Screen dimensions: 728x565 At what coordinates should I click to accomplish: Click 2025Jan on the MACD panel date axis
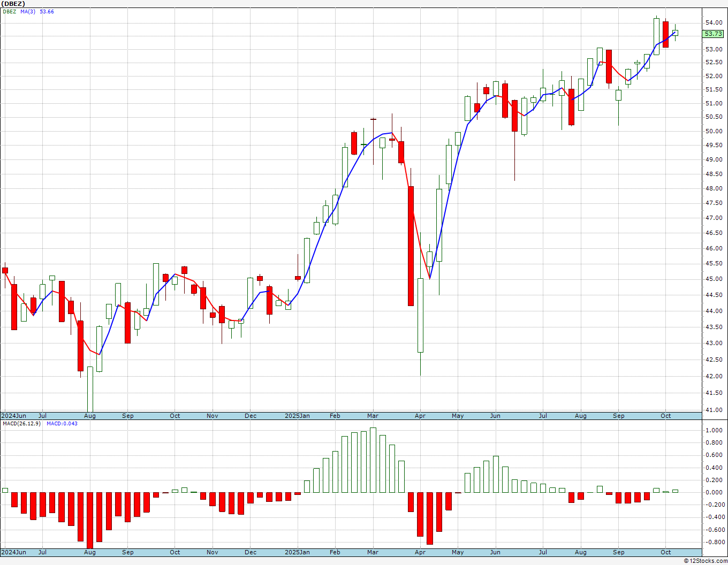297,552
